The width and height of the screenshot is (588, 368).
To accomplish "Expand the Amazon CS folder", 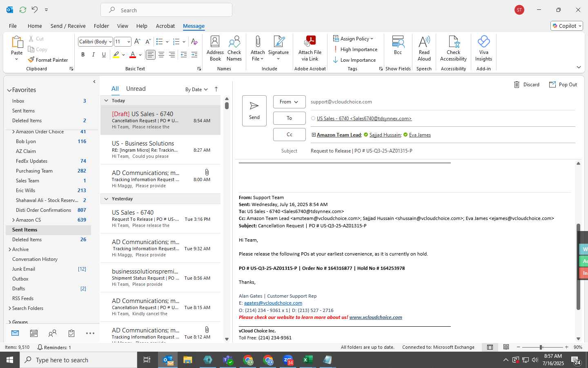I will click(13, 220).
